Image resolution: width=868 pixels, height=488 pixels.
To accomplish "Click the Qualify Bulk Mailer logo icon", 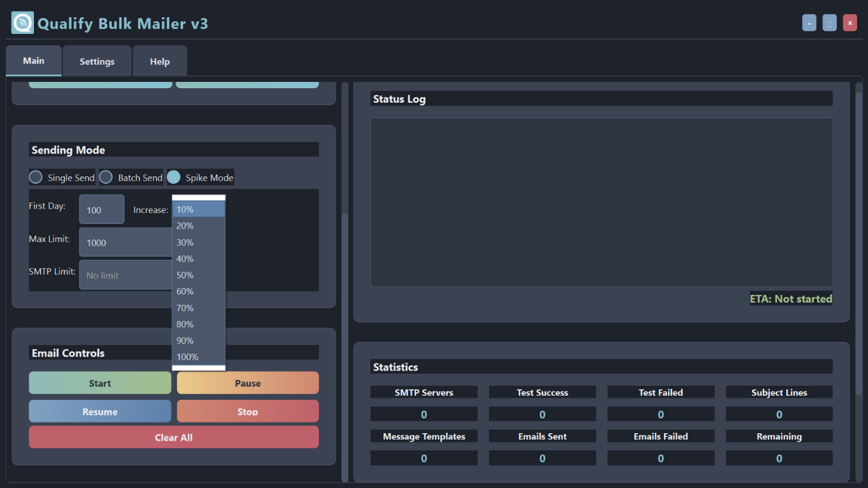I will 22,23.
